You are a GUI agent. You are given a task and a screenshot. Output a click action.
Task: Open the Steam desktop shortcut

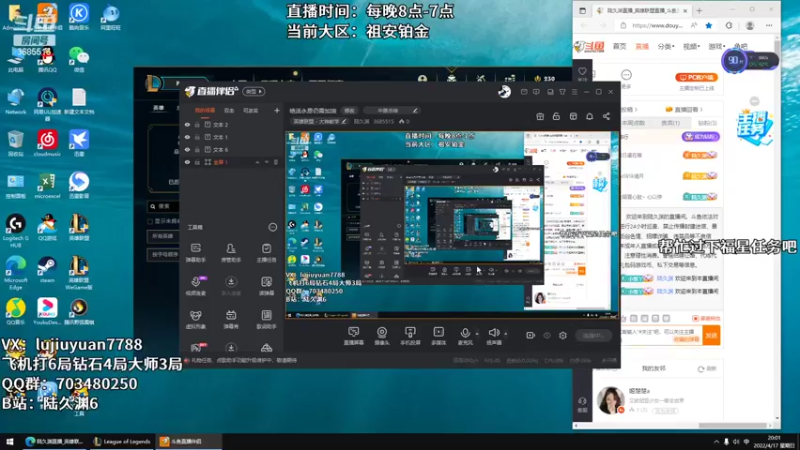click(47, 270)
